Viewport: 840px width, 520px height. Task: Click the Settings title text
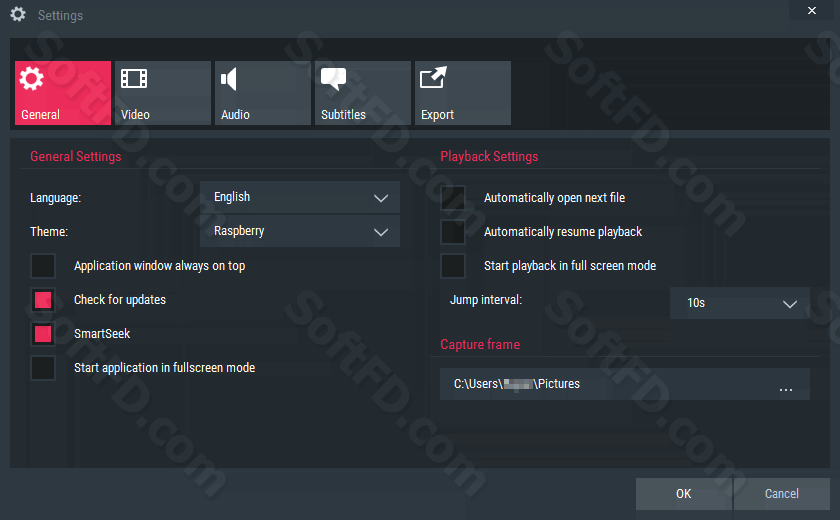(x=61, y=16)
